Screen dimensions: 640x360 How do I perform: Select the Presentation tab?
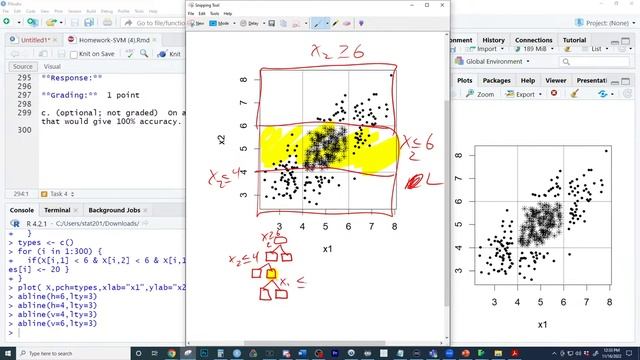tap(591, 80)
